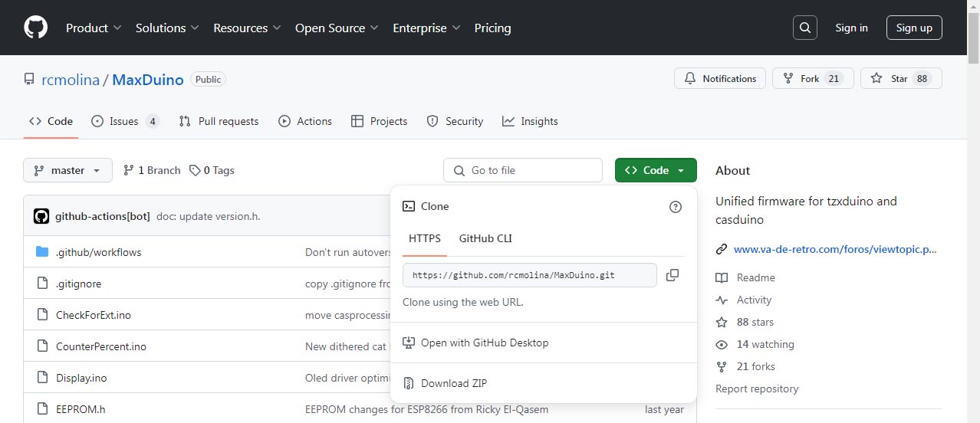Open the www.va-de-retro.com forum link
The height and width of the screenshot is (423, 980).
pyautogui.click(x=835, y=249)
